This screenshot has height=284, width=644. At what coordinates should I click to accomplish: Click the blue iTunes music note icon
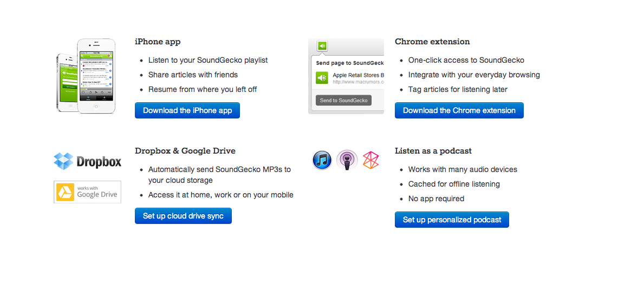click(322, 160)
